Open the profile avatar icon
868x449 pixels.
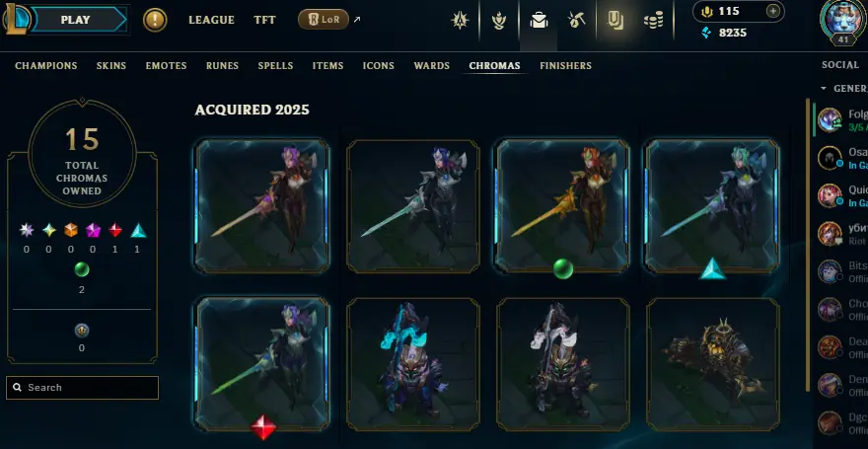tap(843, 18)
